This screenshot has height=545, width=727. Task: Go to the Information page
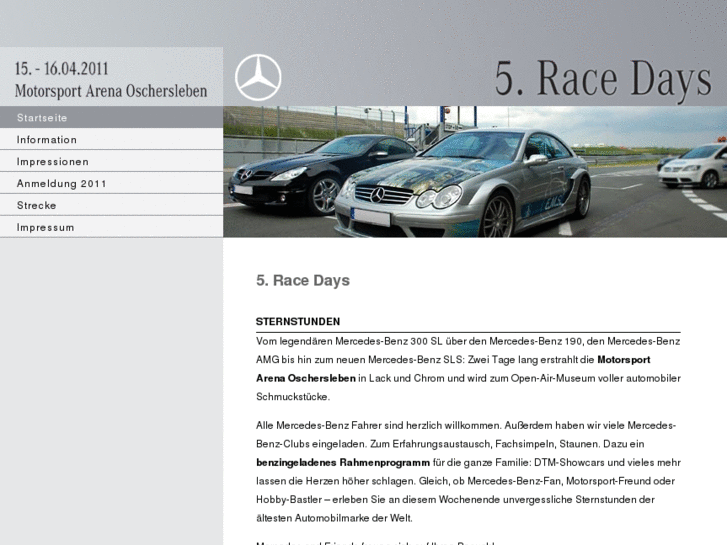[111, 139]
